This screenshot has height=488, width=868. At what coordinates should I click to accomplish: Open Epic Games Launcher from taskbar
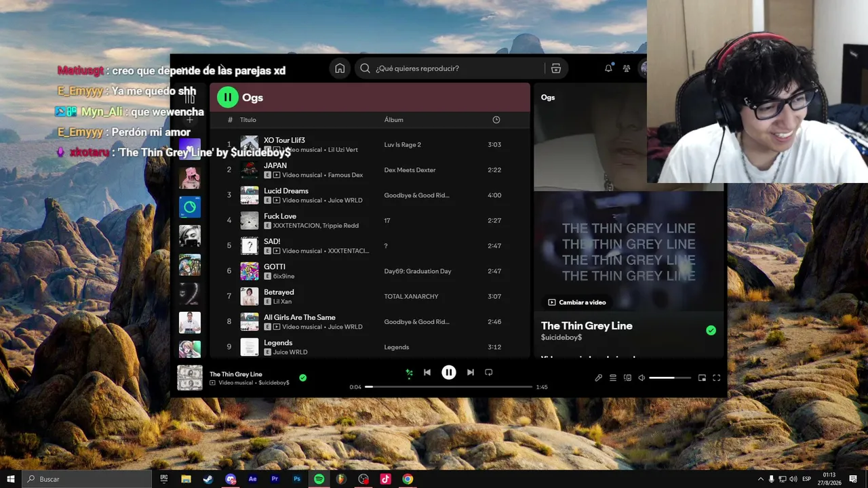tap(164, 479)
